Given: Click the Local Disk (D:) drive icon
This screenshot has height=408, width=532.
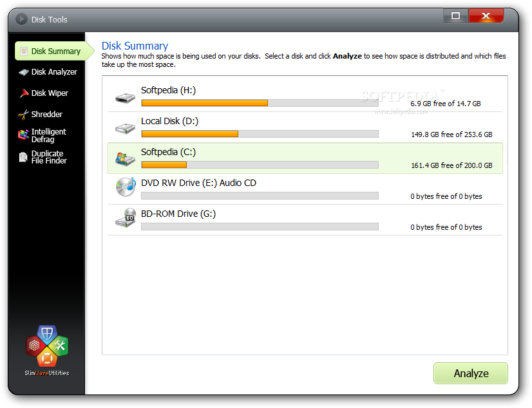Looking at the screenshot, I should [125, 129].
